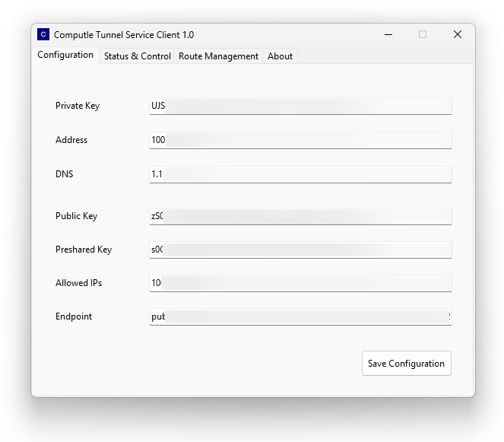Image resolution: width=504 pixels, height=442 pixels.
Task: Click into the Private Key field
Action: (x=300, y=106)
